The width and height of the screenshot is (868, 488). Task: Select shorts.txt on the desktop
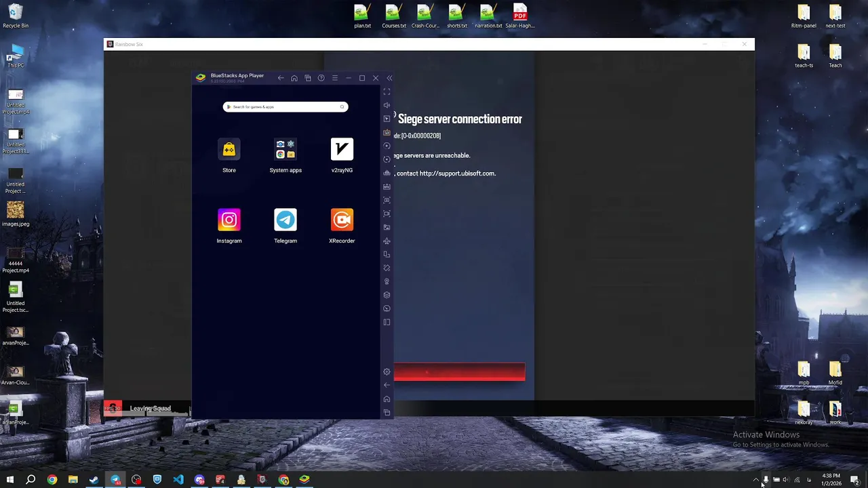point(457,16)
